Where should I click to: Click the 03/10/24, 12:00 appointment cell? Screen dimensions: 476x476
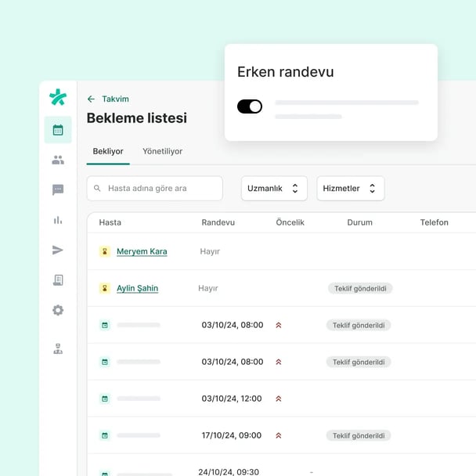[232, 398]
